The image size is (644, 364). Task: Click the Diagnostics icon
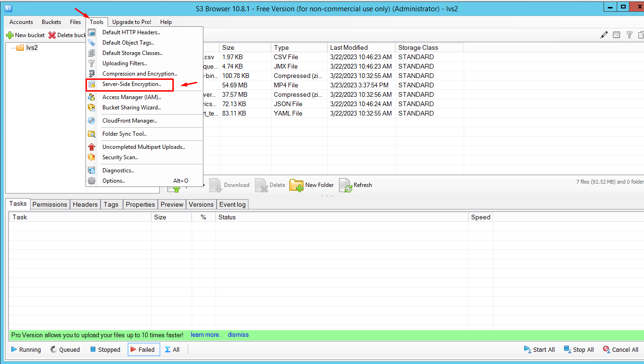coord(92,170)
